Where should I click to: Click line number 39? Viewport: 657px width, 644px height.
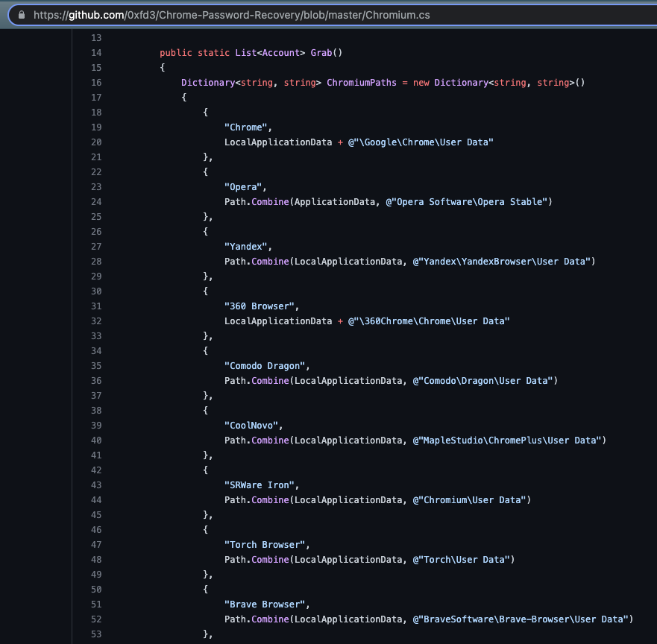click(96, 426)
